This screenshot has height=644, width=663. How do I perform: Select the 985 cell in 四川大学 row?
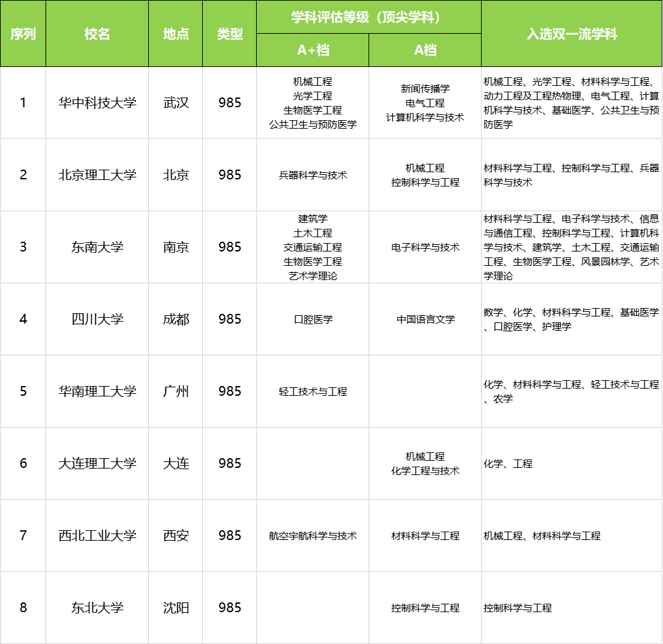point(229,319)
